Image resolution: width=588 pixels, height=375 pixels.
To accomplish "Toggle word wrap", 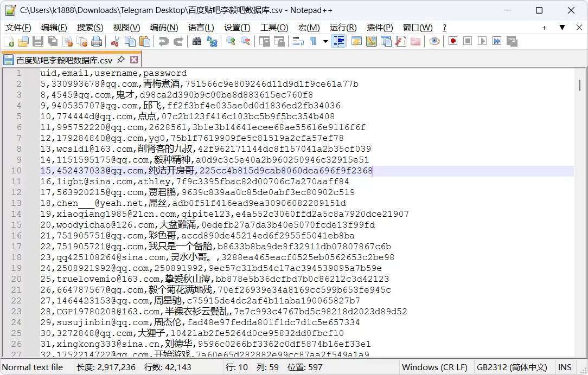I will pos(297,41).
